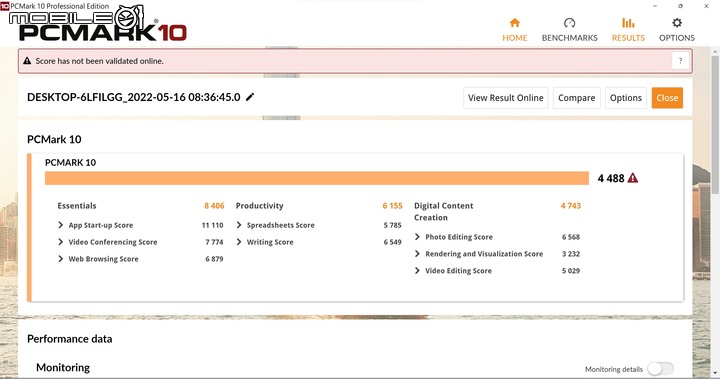Expand Writing Score details

point(239,242)
